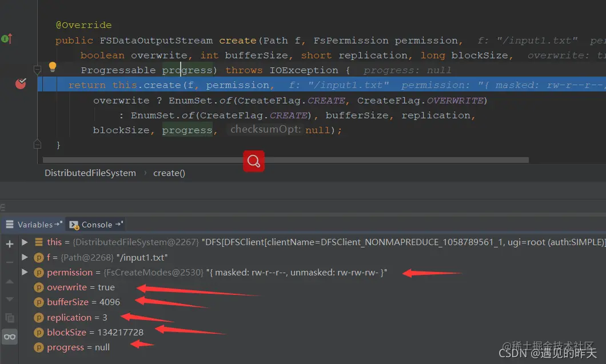
Task: Click the parameter icon beside replication
Action: coord(39,318)
